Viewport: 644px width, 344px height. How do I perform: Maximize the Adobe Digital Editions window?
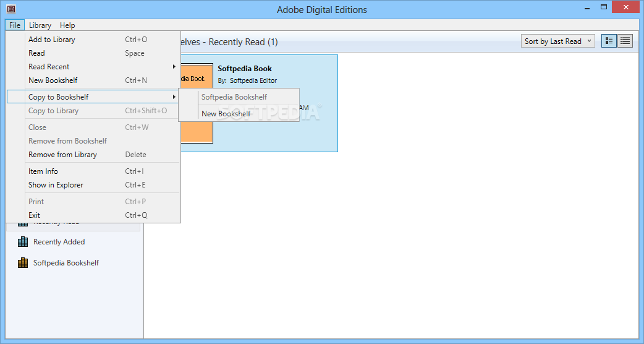604,7
